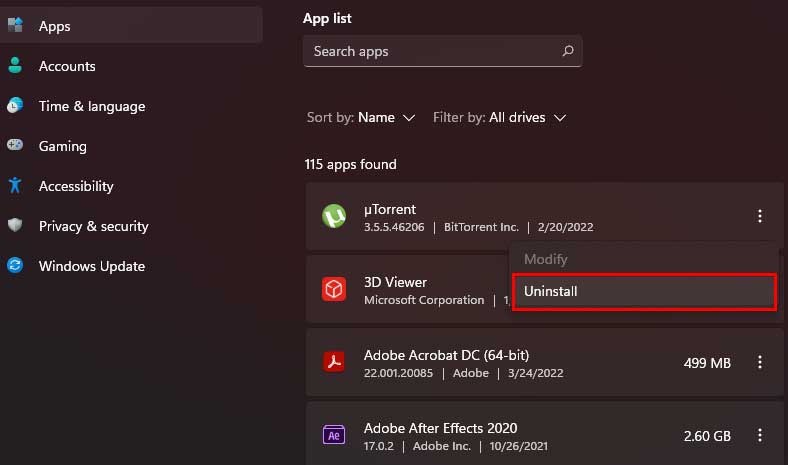
Task: Open the Sort by Name dropdown
Action: 361,118
